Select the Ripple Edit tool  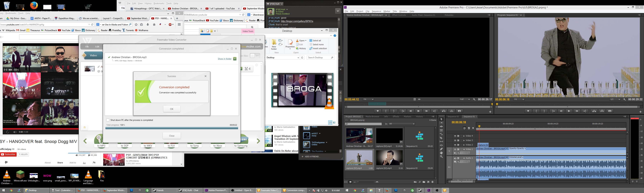click(441, 127)
